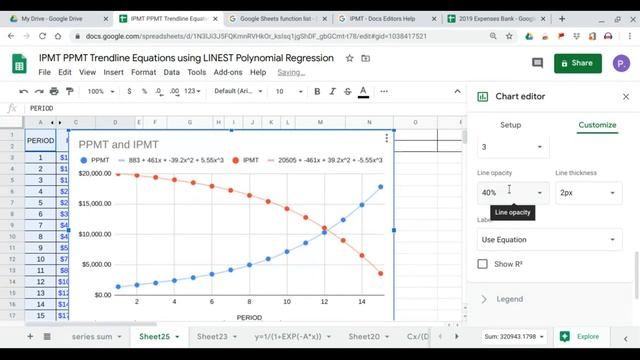Toggle bold formatting
Viewport: 640px width, 360px height.
(317, 91)
